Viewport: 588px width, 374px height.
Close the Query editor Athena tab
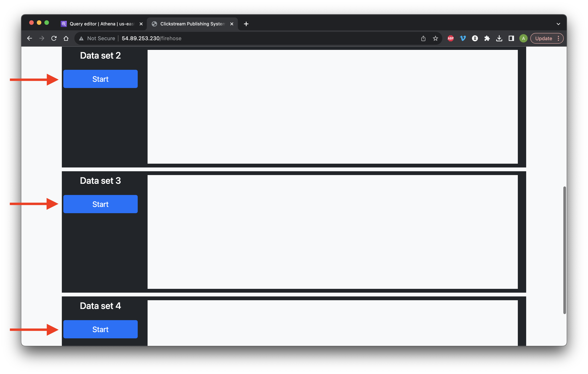coord(141,24)
